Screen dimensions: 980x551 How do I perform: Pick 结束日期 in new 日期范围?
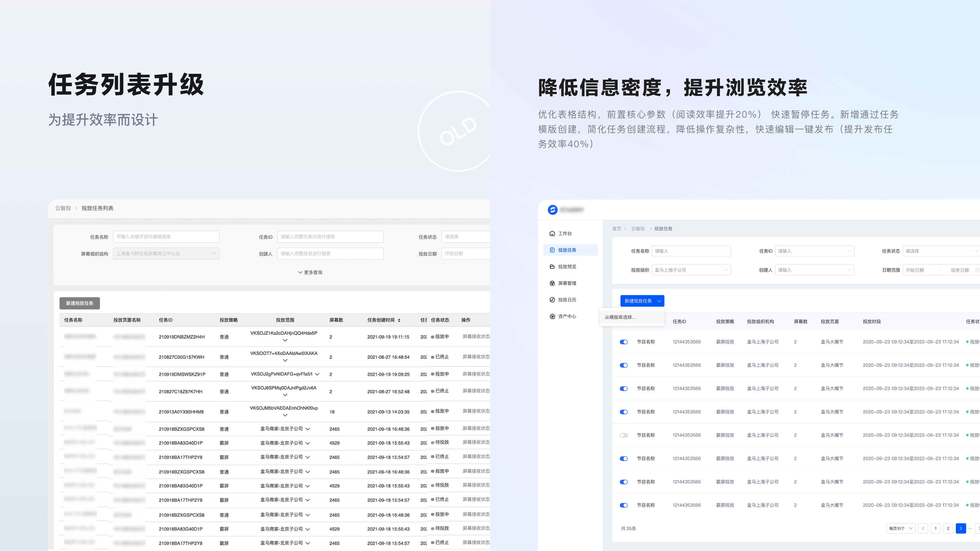pos(960,270)
